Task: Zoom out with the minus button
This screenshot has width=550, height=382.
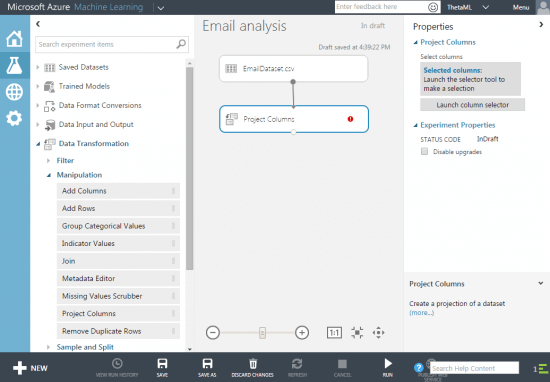Action: [213, 332]
